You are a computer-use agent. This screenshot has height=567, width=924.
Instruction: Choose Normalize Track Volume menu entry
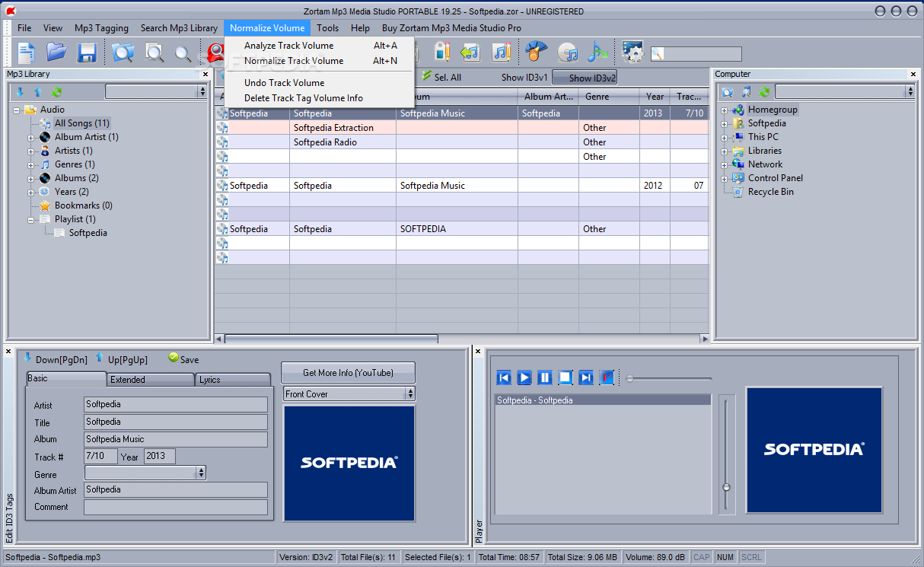pyautogui.click(x=320, y=61)
